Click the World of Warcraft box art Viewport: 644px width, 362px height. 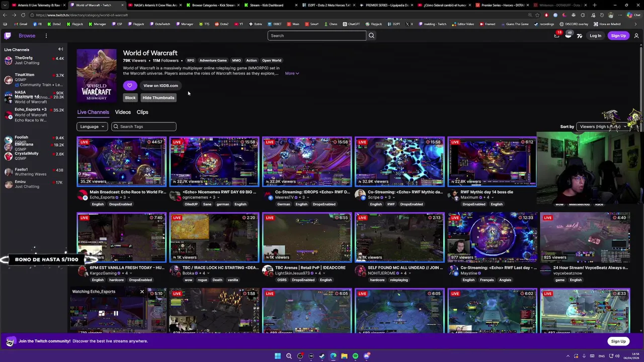click(x=96, y=75)
